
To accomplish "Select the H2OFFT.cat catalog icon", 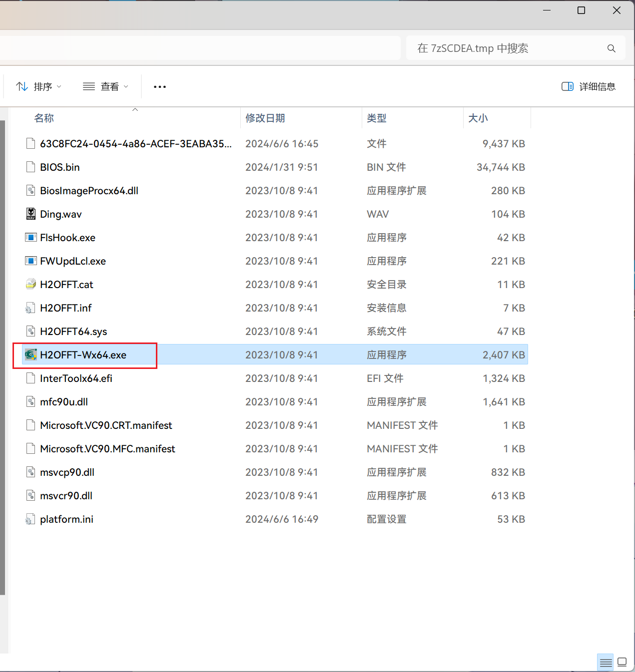I will tap(31, 285).
